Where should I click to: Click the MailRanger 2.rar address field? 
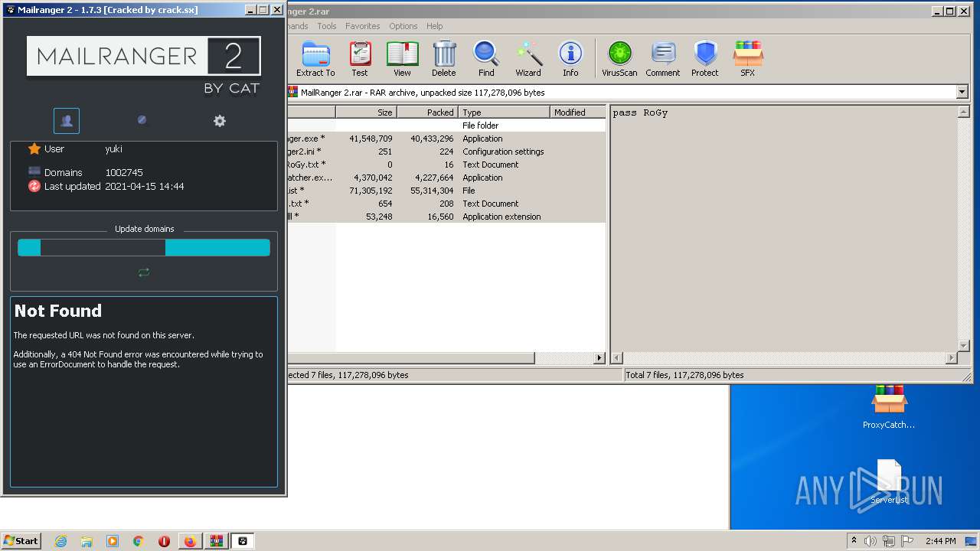coord(622,92)
